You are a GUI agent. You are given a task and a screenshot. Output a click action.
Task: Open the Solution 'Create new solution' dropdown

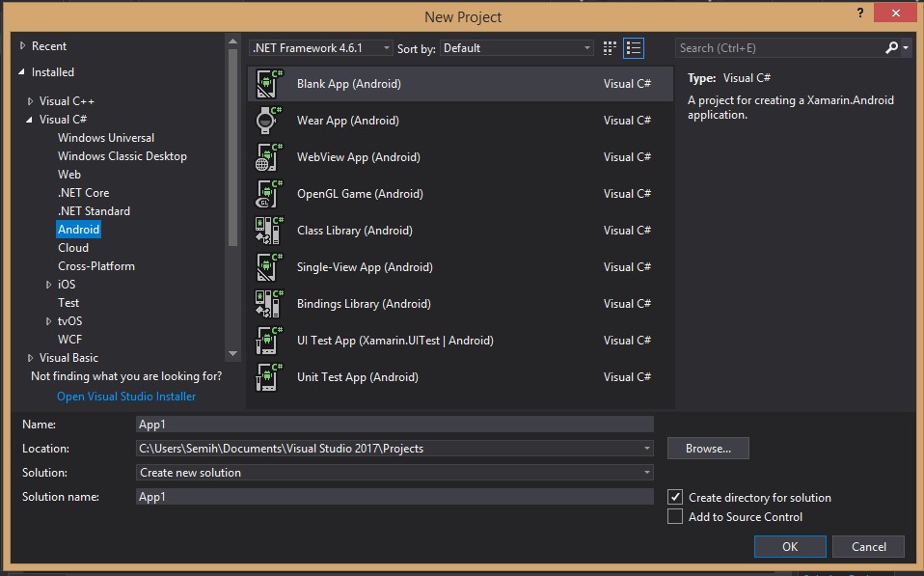pyautogui.click(x=646, y=473)
